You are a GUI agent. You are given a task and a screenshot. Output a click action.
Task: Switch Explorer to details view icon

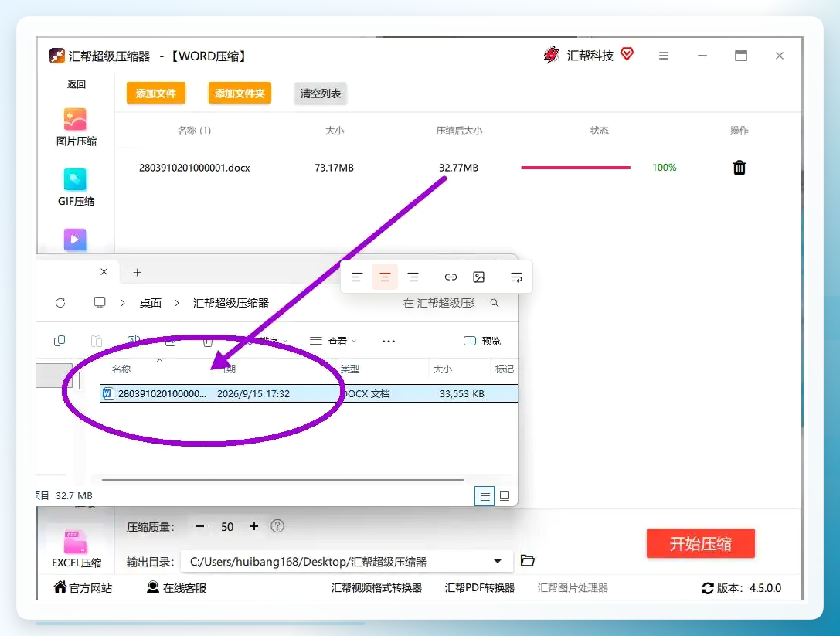coord(485,496)
